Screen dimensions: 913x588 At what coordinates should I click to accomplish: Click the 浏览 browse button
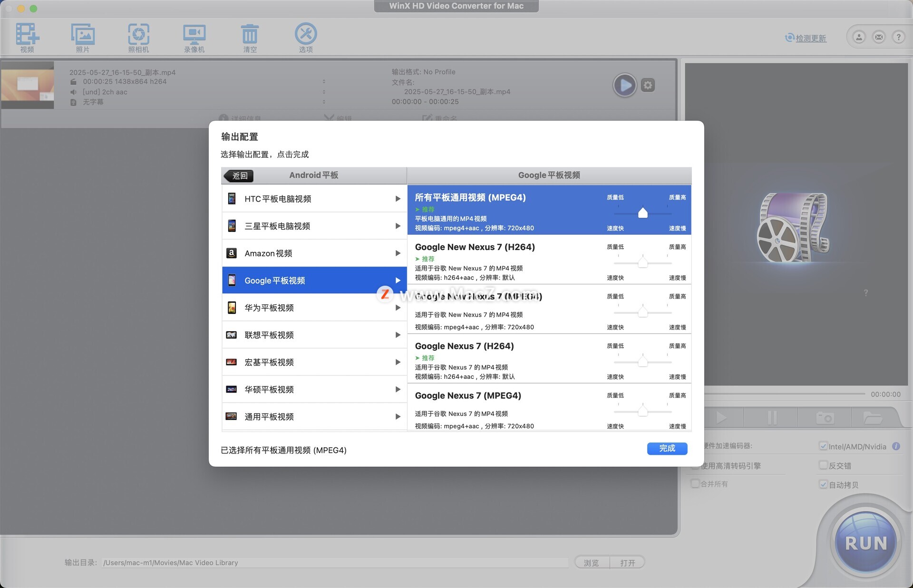click(x=591, y=562)
